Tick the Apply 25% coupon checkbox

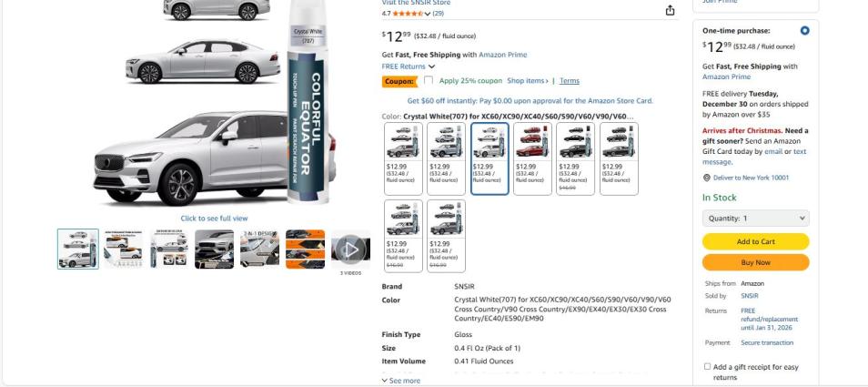pyautogui.click(x=428, y=80)
